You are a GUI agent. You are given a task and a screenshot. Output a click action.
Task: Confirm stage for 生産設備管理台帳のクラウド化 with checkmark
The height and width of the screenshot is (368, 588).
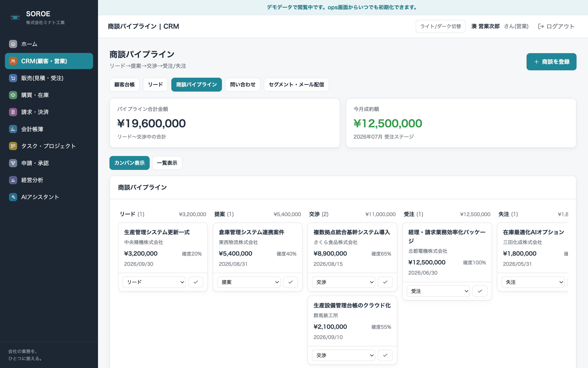[x=385, y=355]
